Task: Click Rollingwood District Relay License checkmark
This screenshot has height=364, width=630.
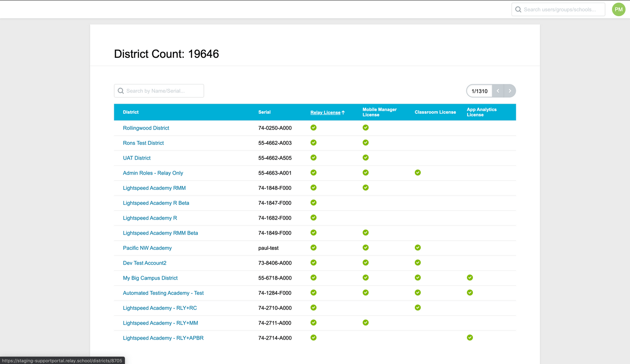Action: pos(313,128)
